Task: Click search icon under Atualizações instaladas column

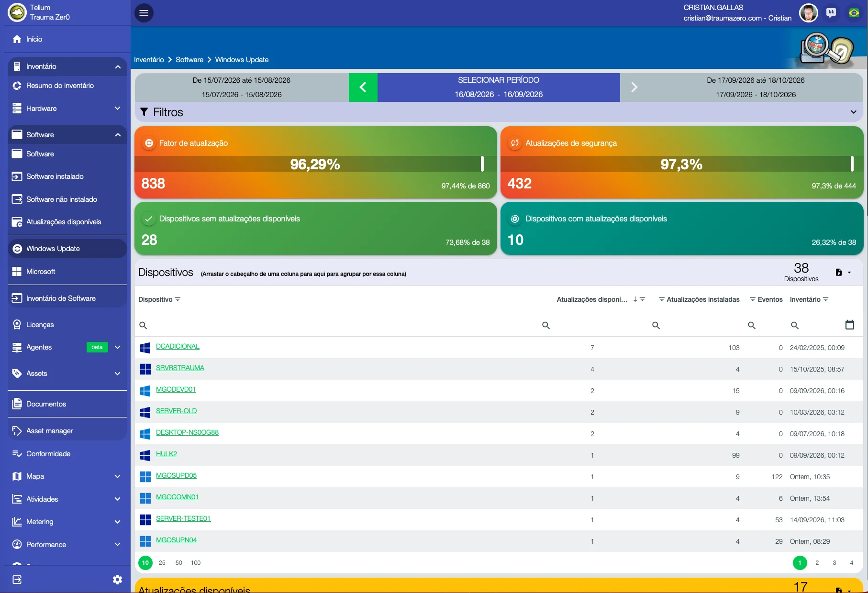Action: (656, 325)
